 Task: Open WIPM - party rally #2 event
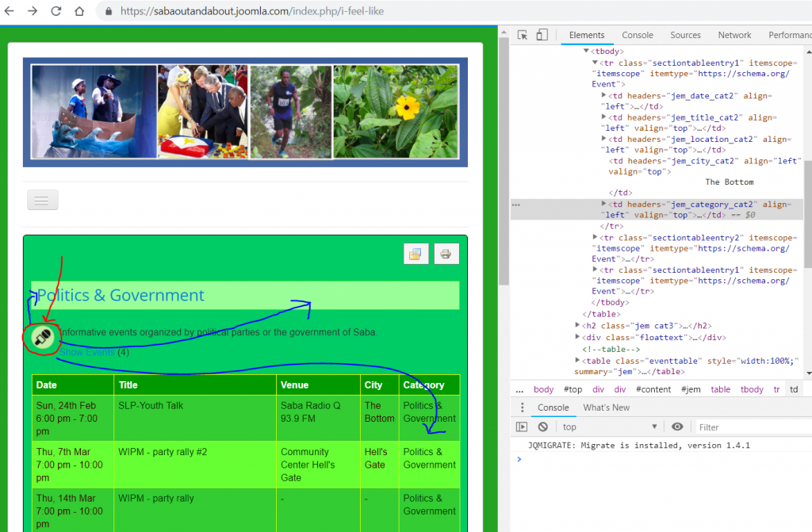tap(163, 452)
